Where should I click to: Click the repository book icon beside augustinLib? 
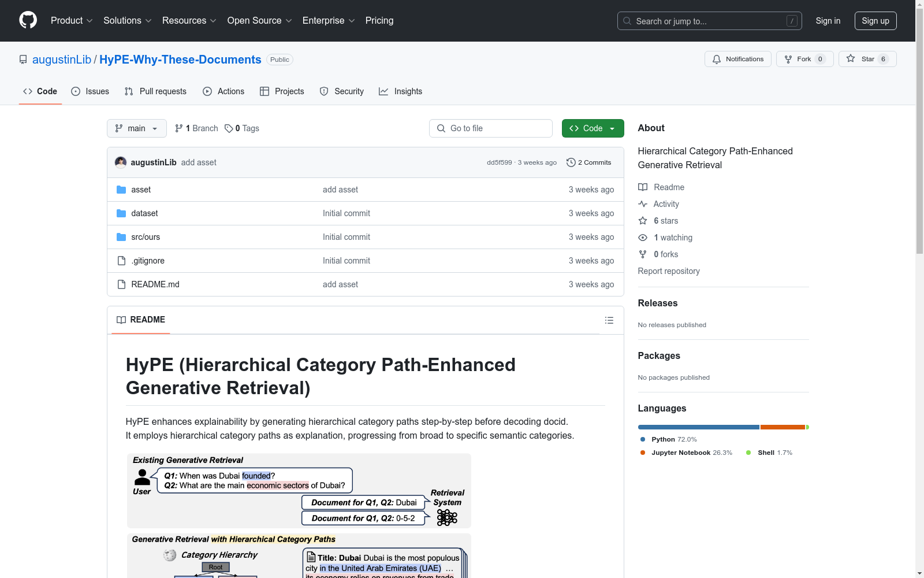(x=23, y=60)
